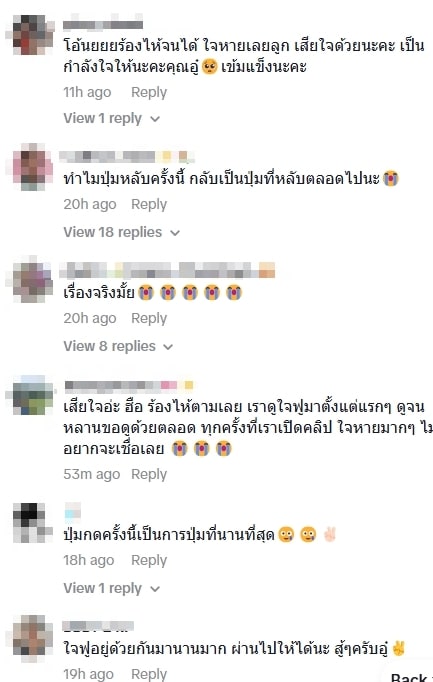Image resolution: width=433 pixels, height=682 pixels.
Task: Reply to the comment posted 19h ago
Action: click(x=149, y=674)
